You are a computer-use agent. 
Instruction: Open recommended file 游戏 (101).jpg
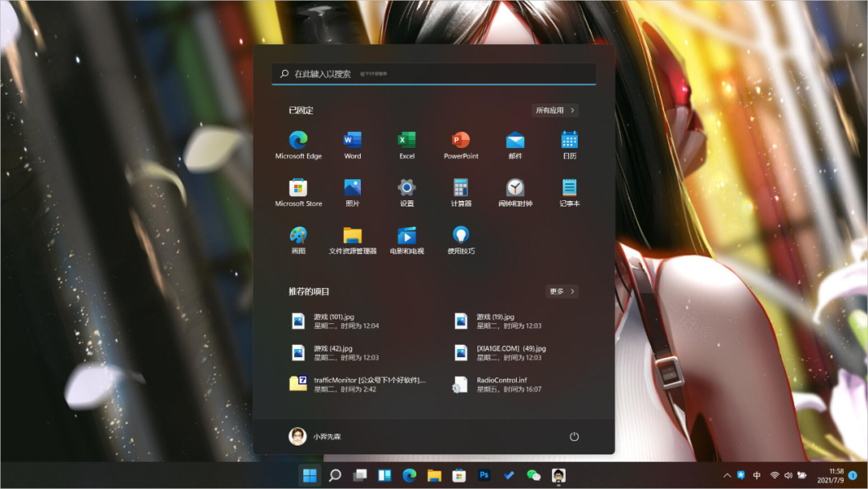346,321
